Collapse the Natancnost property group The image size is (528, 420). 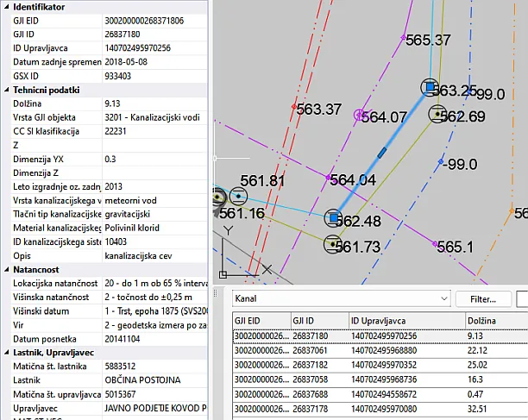(x=6, y=270)
